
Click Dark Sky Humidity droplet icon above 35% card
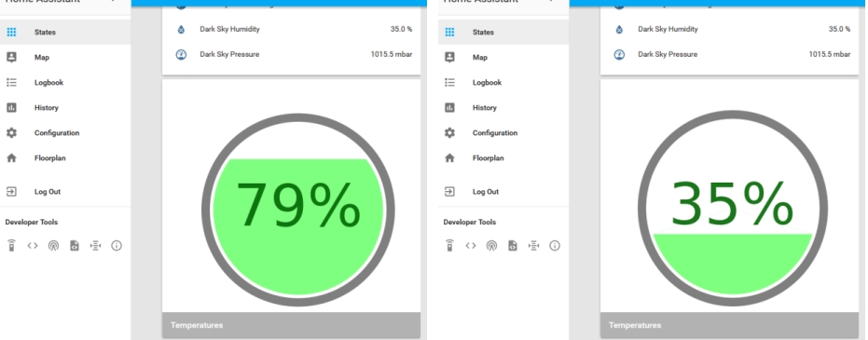pos(619,29)
